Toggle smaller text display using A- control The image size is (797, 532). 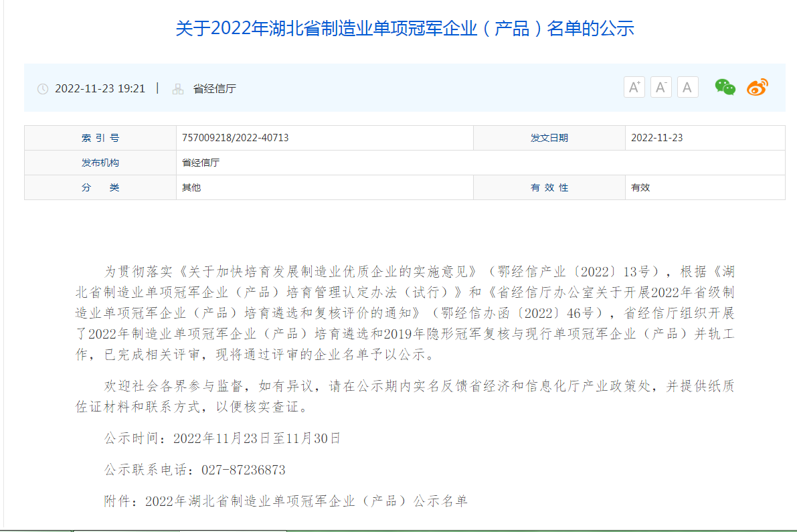click(660, 87)
